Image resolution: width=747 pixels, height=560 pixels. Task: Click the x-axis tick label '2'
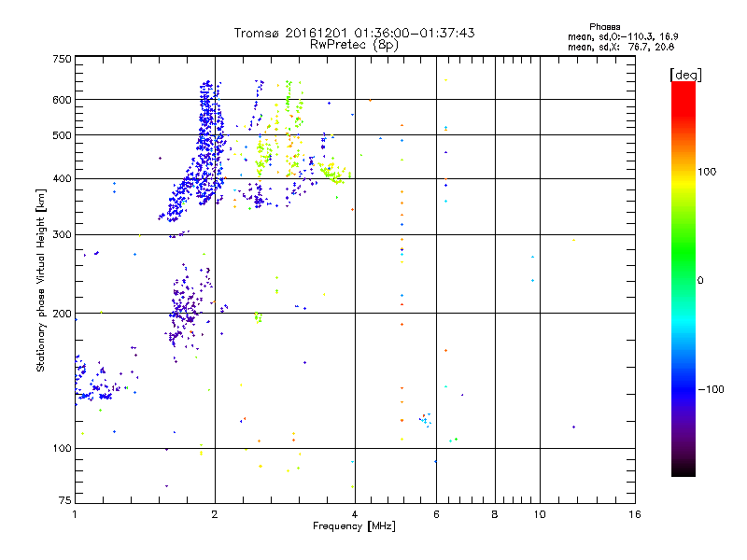tap(215, 514)
